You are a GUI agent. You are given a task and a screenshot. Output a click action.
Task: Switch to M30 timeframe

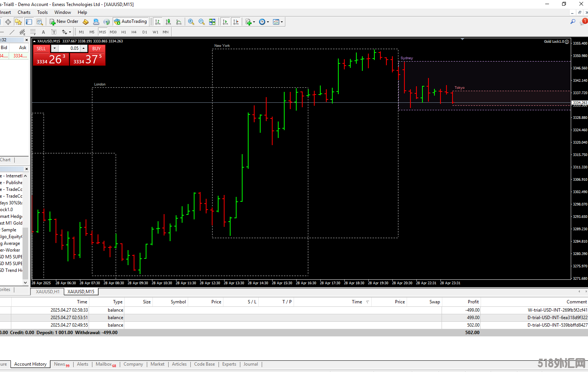(x=113, y=32)
